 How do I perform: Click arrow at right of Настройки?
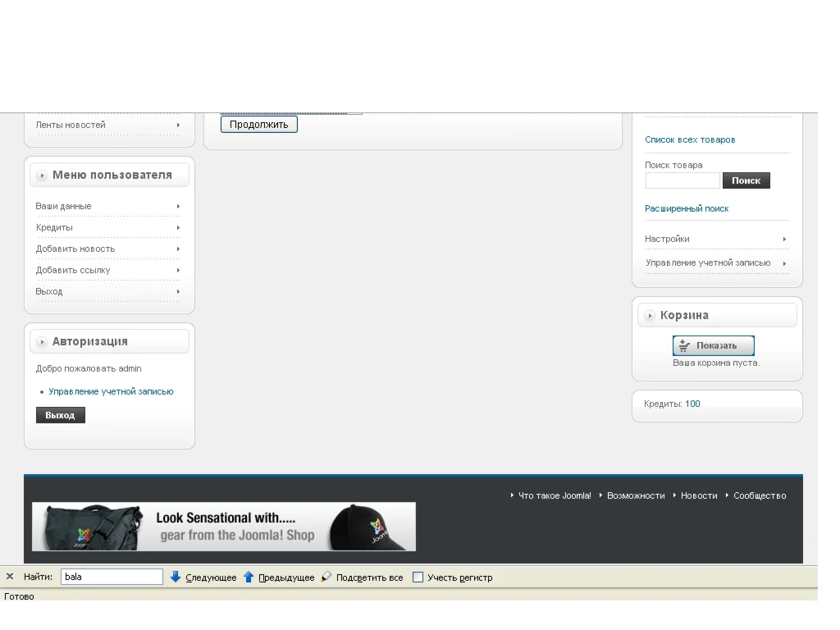pos(784,239)
